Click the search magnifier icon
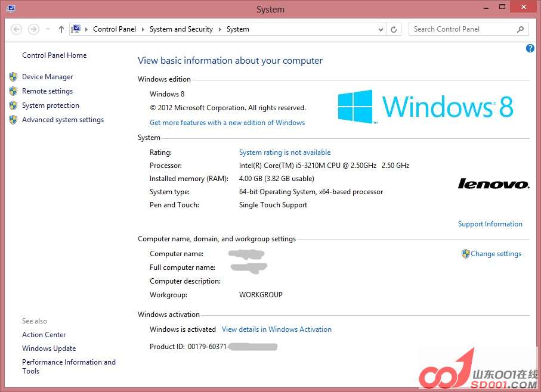Viewport: 541px width, 392px height. point(520,29)
